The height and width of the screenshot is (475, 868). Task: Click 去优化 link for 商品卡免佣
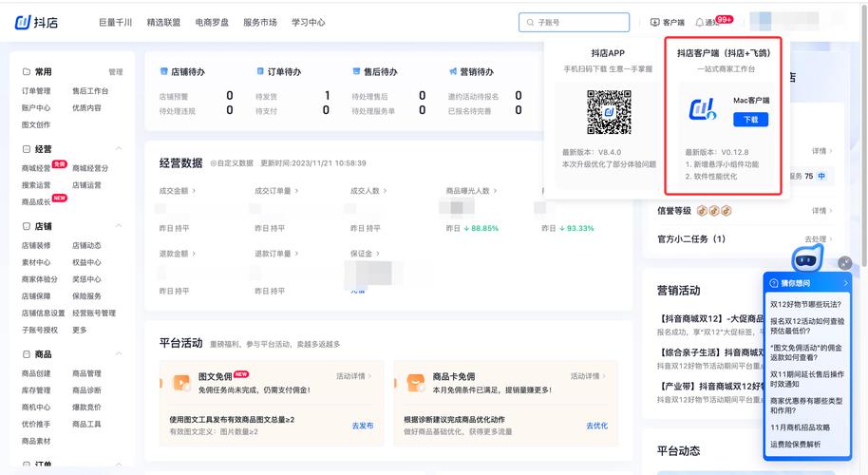point(596,426)
